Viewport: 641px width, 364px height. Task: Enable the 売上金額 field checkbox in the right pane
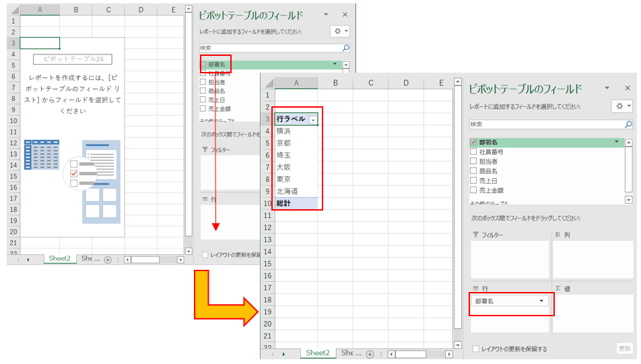pos(473,190)
